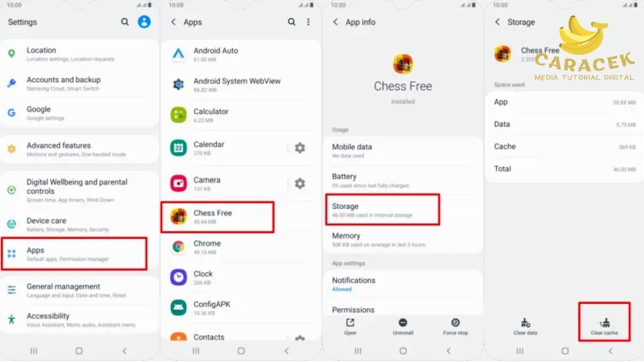Expand App settings section

click(x=348, y=263)
